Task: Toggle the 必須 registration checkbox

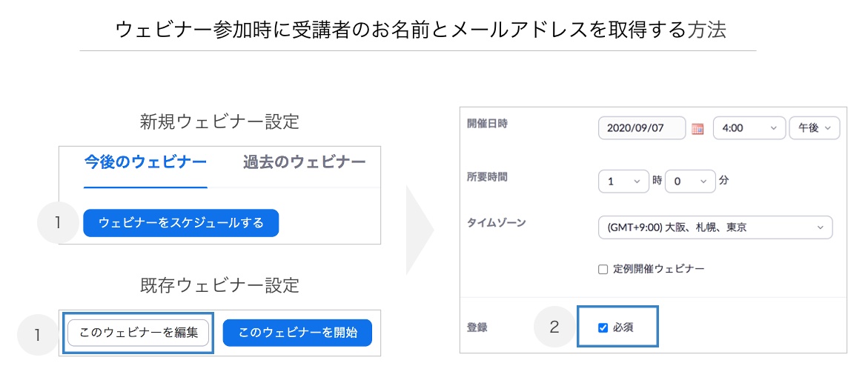Action: (603, 327)
